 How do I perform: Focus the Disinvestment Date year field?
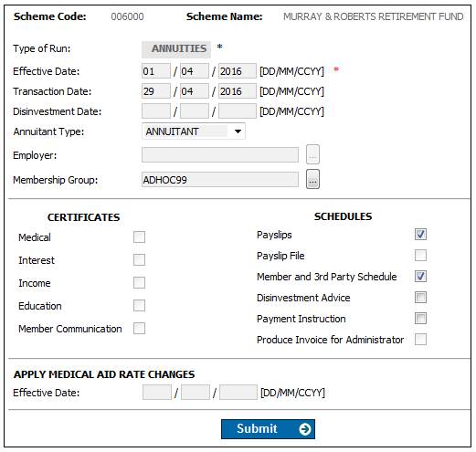click(238, 111)
